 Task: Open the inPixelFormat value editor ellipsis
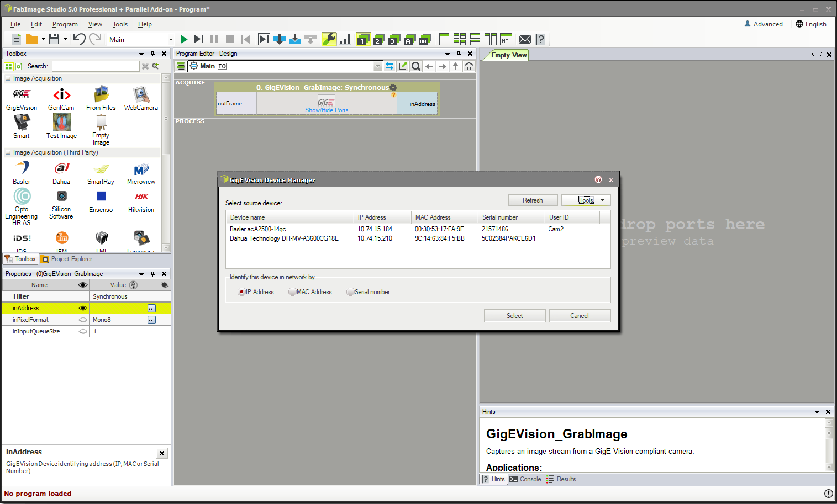[x=152, y=320]
